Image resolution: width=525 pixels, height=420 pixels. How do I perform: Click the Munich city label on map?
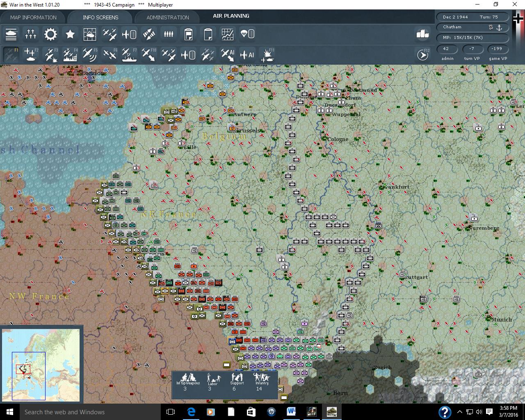pos(502,320)
